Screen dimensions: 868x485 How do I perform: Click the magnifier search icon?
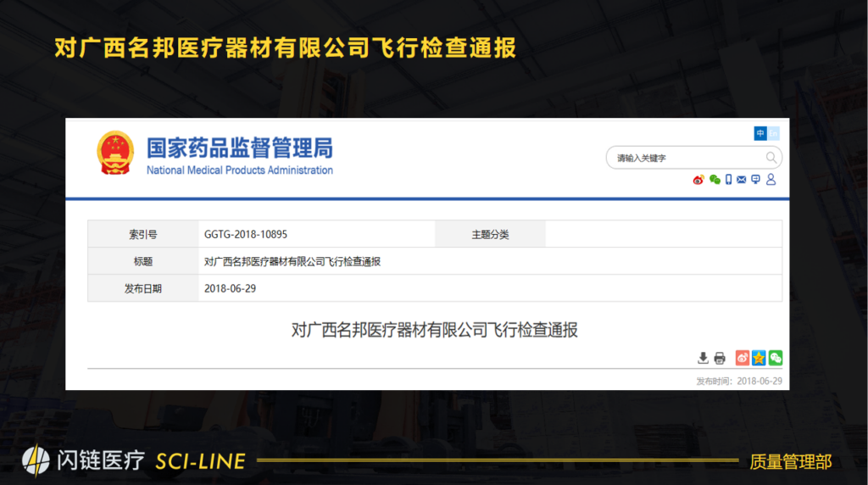(x=771, y=158)
